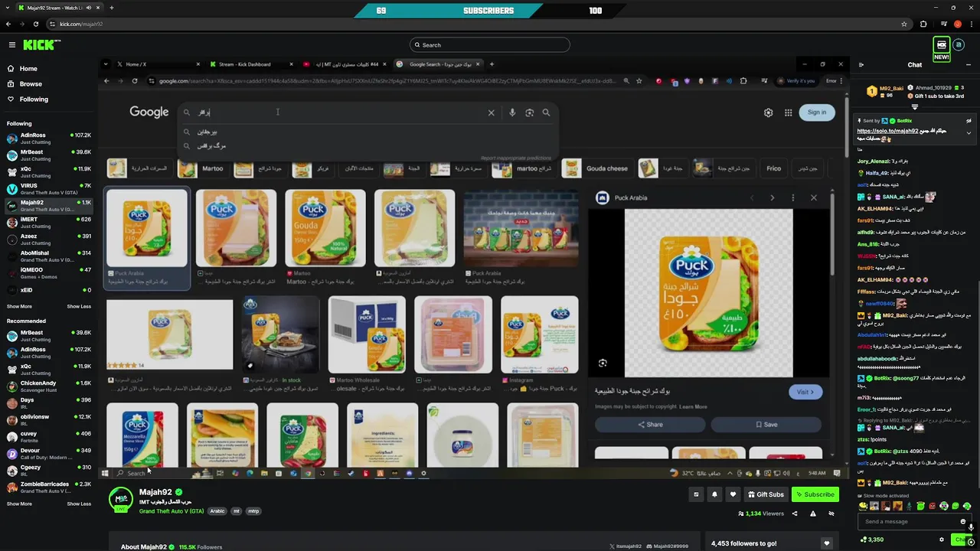Go to next image in preview panel
The height and width of the screenshot is (551, 980).
772,197
